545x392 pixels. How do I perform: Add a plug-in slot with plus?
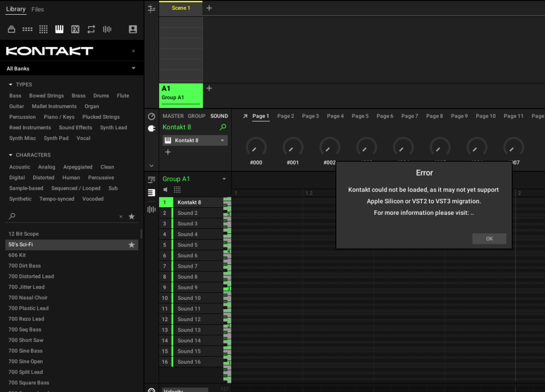click(168, 152)
